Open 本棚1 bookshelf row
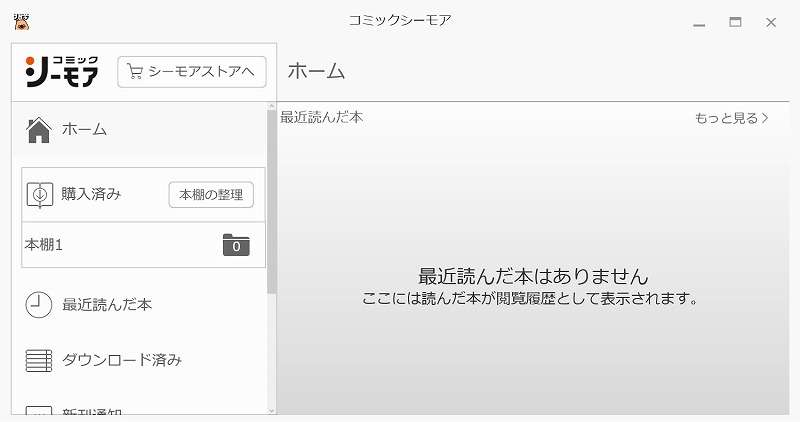Image resolution: width=800 pixels, height=422 pixels. pyautogui.click(x=143, y=245)
